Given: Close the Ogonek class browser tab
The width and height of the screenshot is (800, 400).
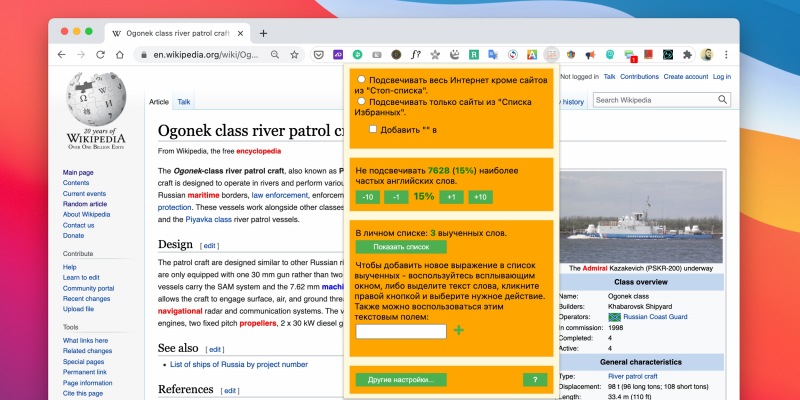Looking at the screenshot, I should (241, 33).
